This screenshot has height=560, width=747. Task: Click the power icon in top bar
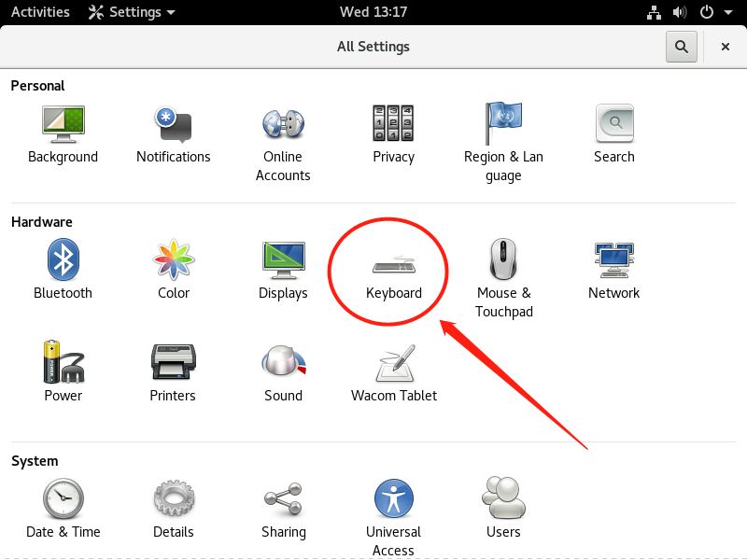(707, 12)
